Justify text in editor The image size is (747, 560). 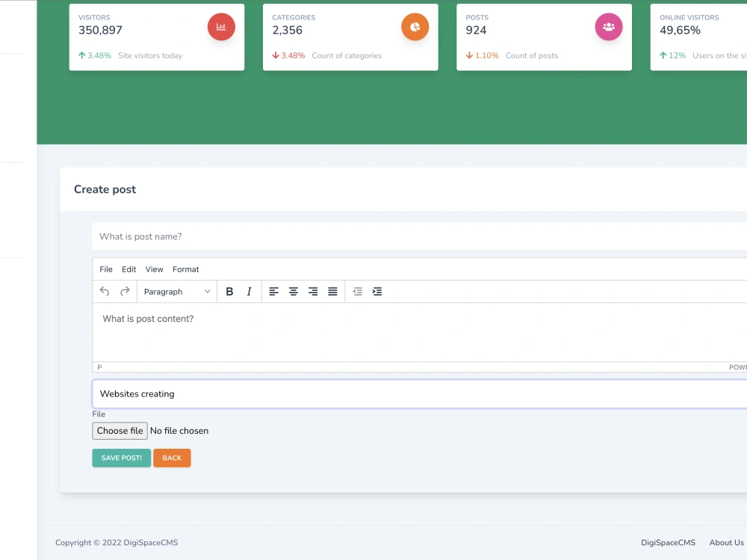click(x=332, y=291)
